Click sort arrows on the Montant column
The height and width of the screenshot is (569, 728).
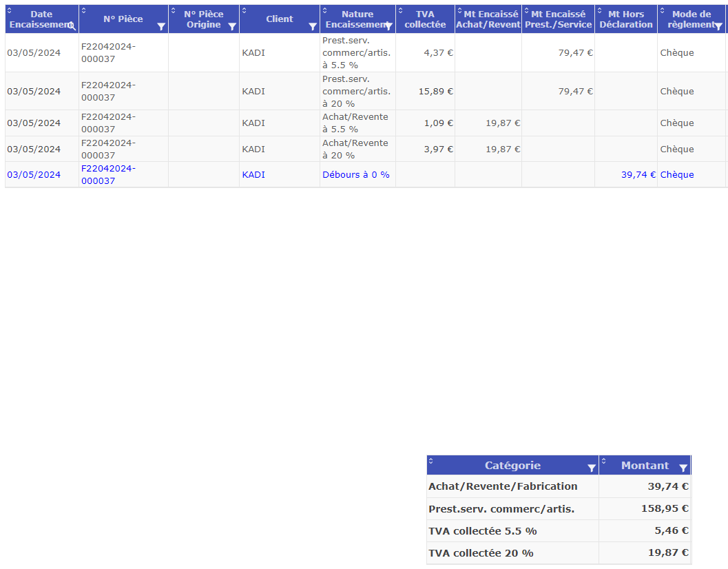(603, 459)
